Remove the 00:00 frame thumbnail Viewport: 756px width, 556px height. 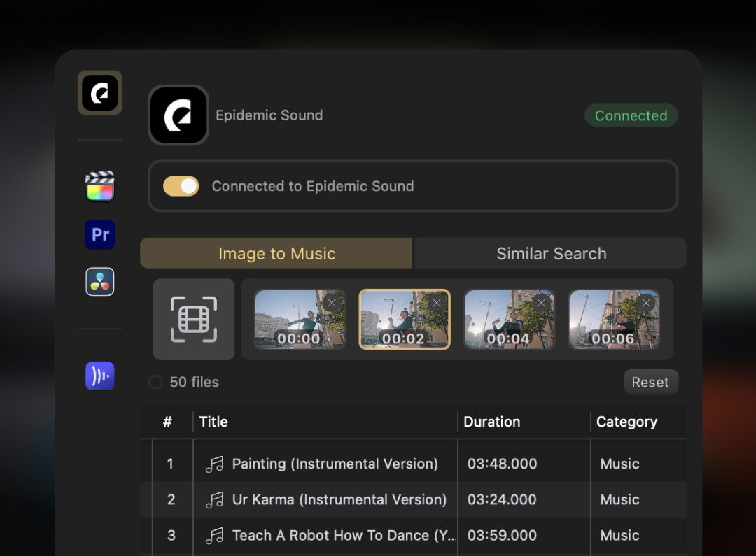pos(332,303)
